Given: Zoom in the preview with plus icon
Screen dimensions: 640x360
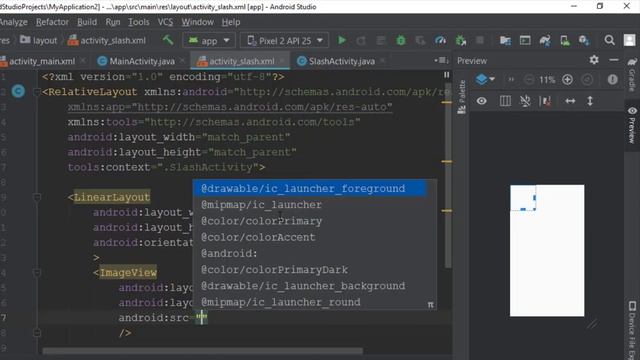Looking at the screenshot, I should coord(567,80).
